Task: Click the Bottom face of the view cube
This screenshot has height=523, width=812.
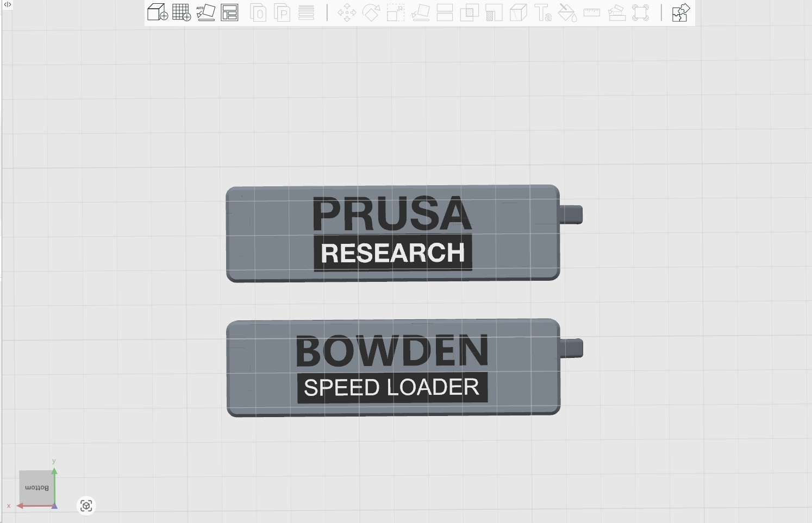Action: coord(36,488)
